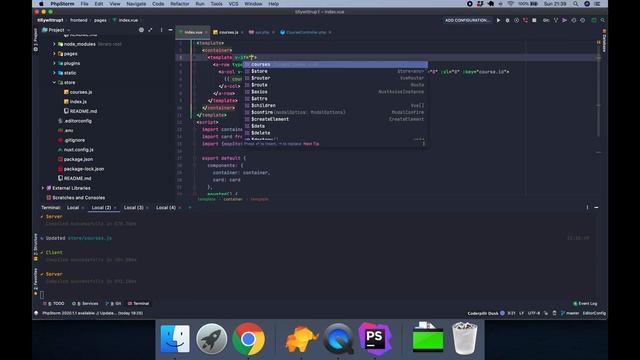Open the green folder stack in dock
640x360 pixels.
tap(428, 337)
